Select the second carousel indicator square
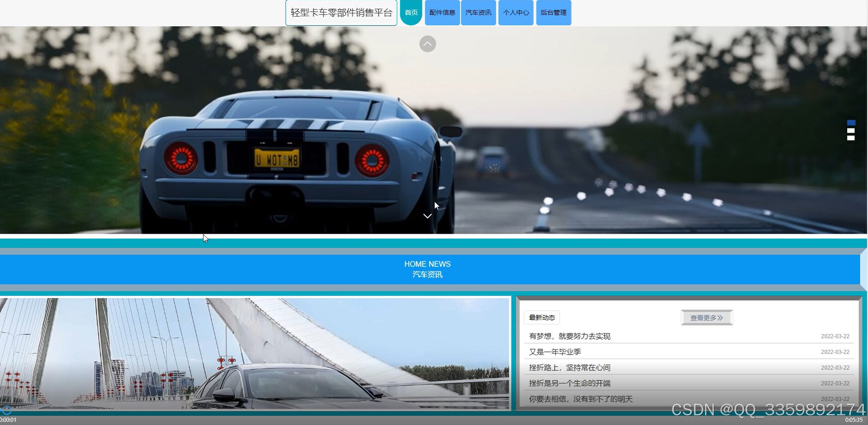 pyautogui.click(x=850, y=130)
